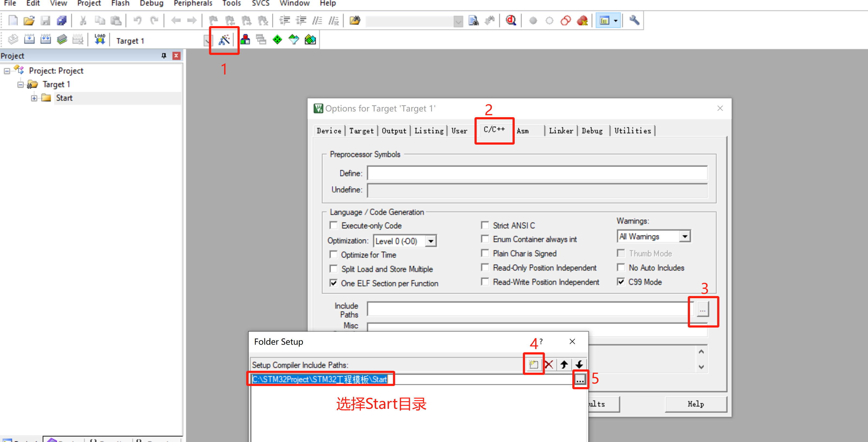Open Options for Target magic wand icon

(x=224, y=40)
